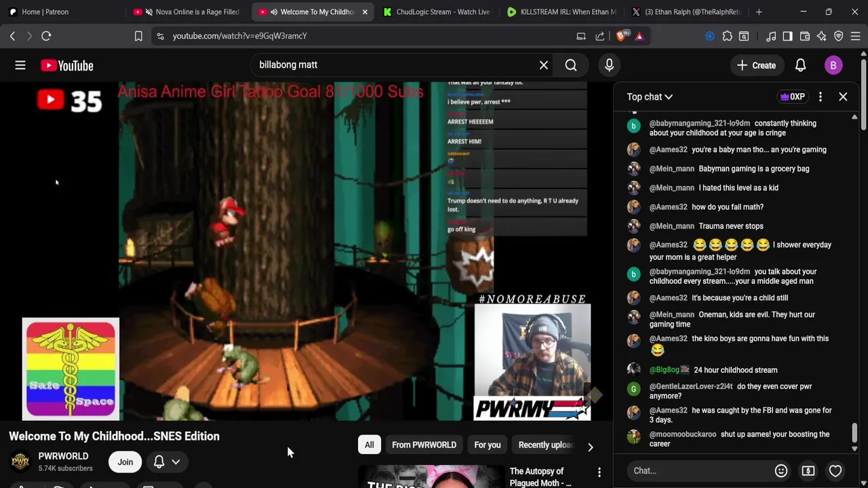Open Leo AI sparkle icon
This screenshot has height=488, width=868.
[822, 36]
